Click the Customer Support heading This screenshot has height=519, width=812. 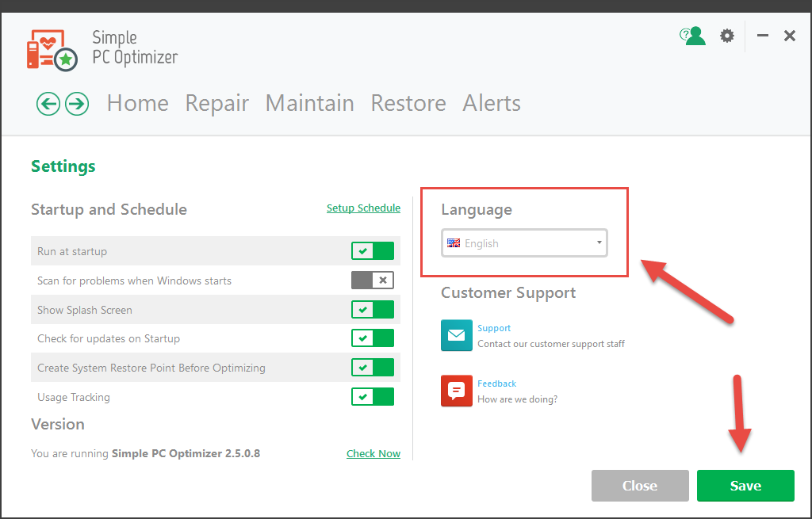(x=508, y=293)
